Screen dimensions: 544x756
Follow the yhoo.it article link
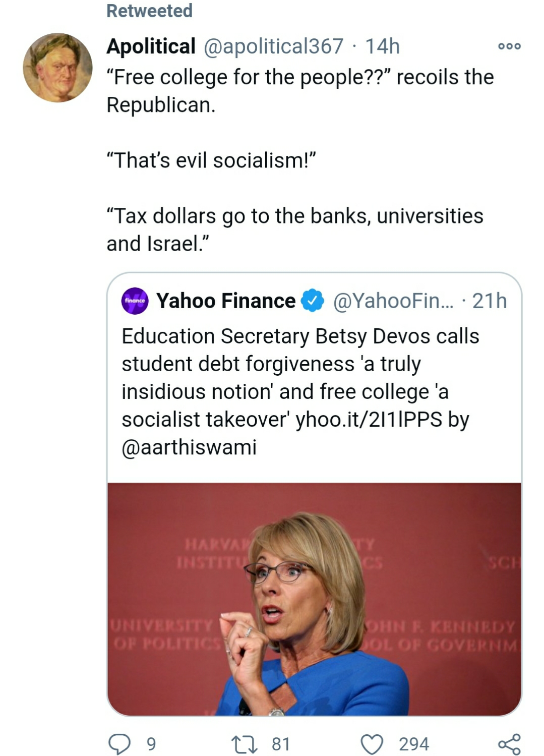click(x=369, y=420)
